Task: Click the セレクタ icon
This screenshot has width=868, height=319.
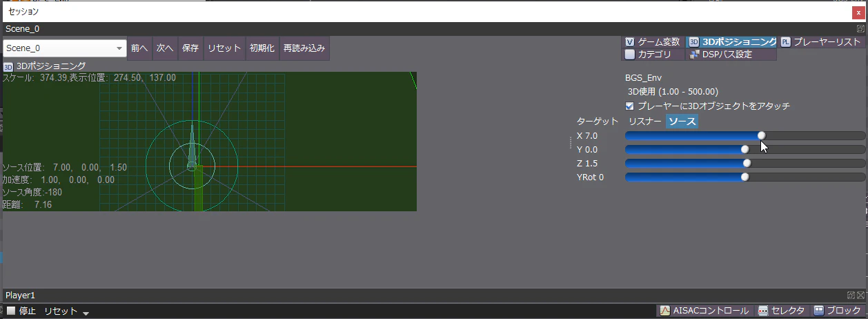Action: coord(763,311)
